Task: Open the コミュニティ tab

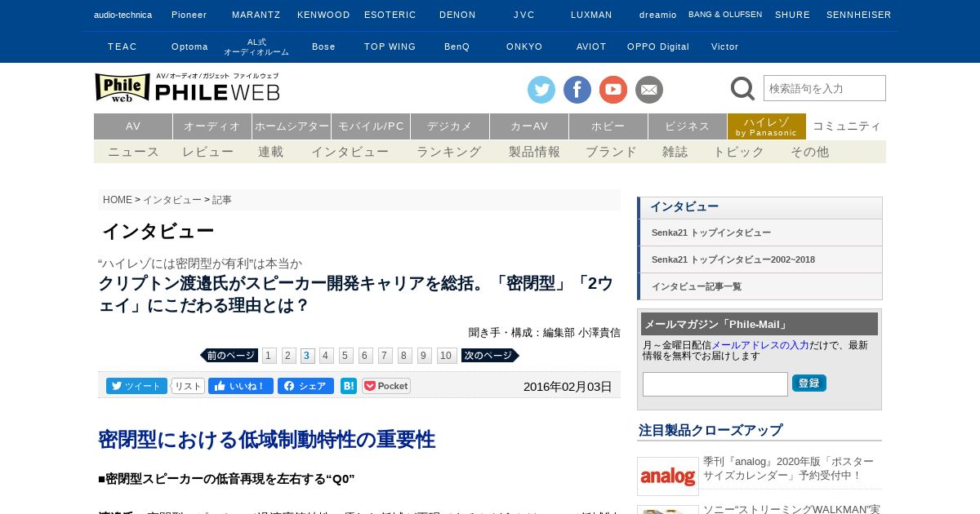Action: coord(847,126)
